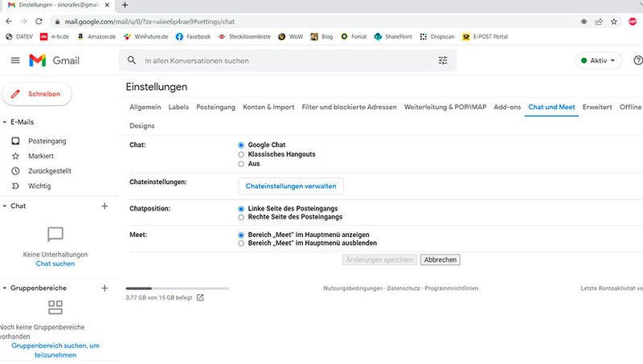Viewport: 643px width, 364px height.
Task: Open the SharePoint bookmark
Action: point(393,36)
